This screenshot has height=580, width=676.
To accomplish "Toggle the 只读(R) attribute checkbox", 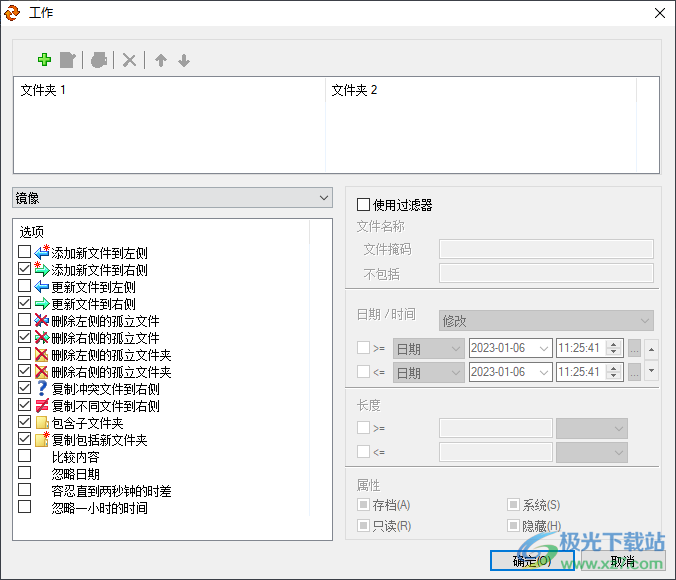I will [x=363, y=525].
